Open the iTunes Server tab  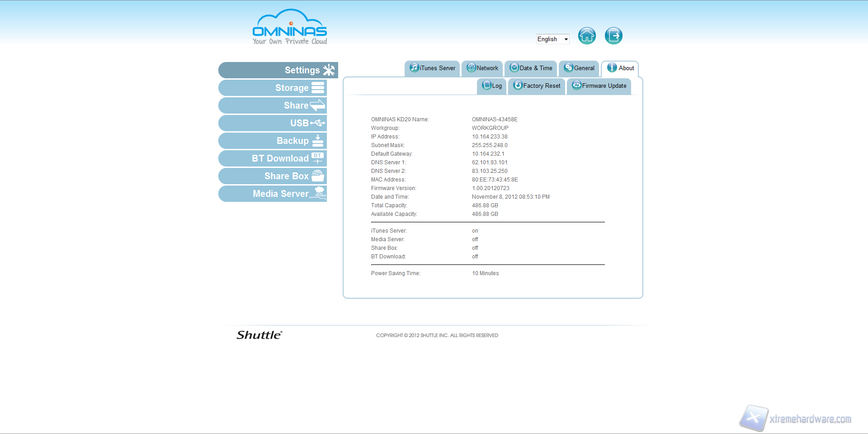[x=432, y=68]
